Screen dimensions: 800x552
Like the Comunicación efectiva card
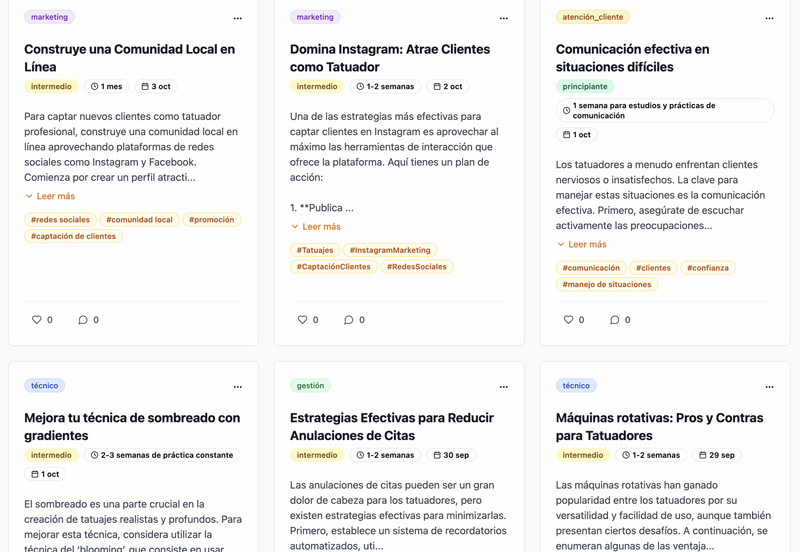coord(569,320)
